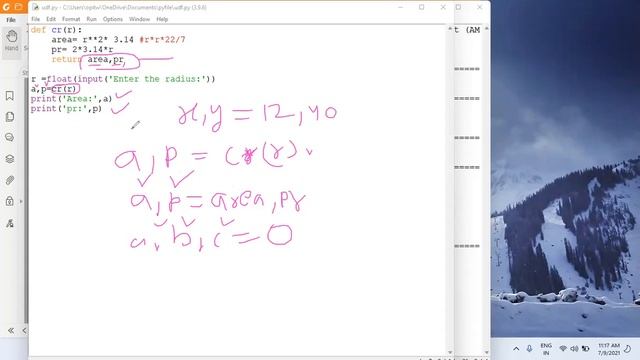Click IDLE editor scrollbar down arrow
The width and height of the screenshot is (640, 360).
[450, 352]
